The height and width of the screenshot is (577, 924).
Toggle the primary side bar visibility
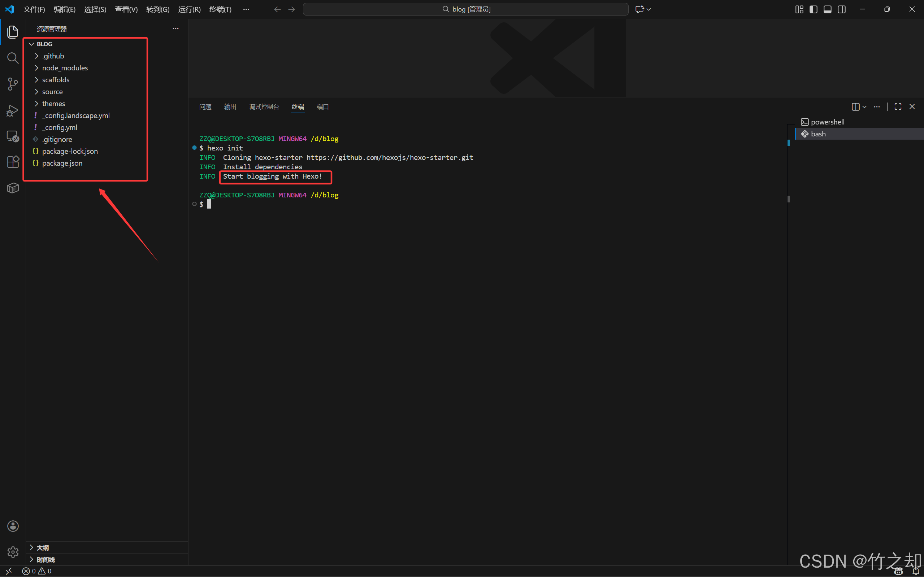pos(813,9)
